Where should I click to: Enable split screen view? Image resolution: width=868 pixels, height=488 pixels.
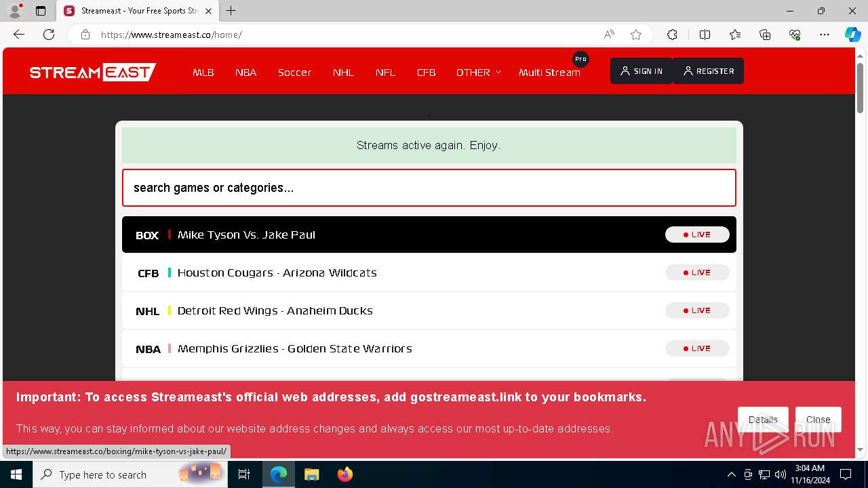point(705,35)
